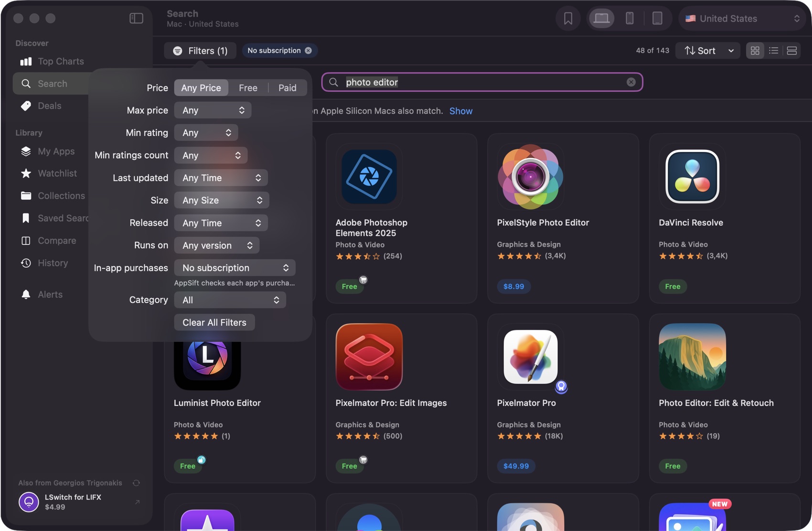The width and height of the screenshot is (812, 531).
Task: Click Free badge of DaVinci Resolve
Action: (673, 287)
